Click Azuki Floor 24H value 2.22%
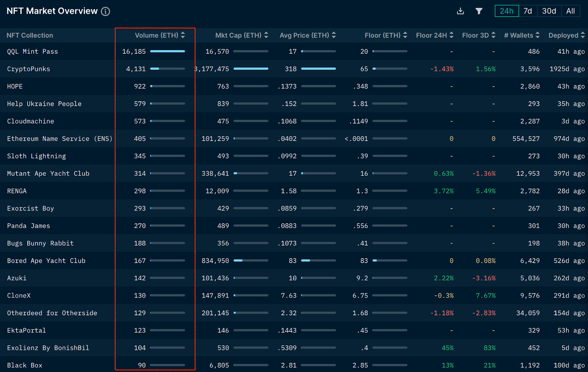This screenshot has height=372, width=588. [444, 278]
